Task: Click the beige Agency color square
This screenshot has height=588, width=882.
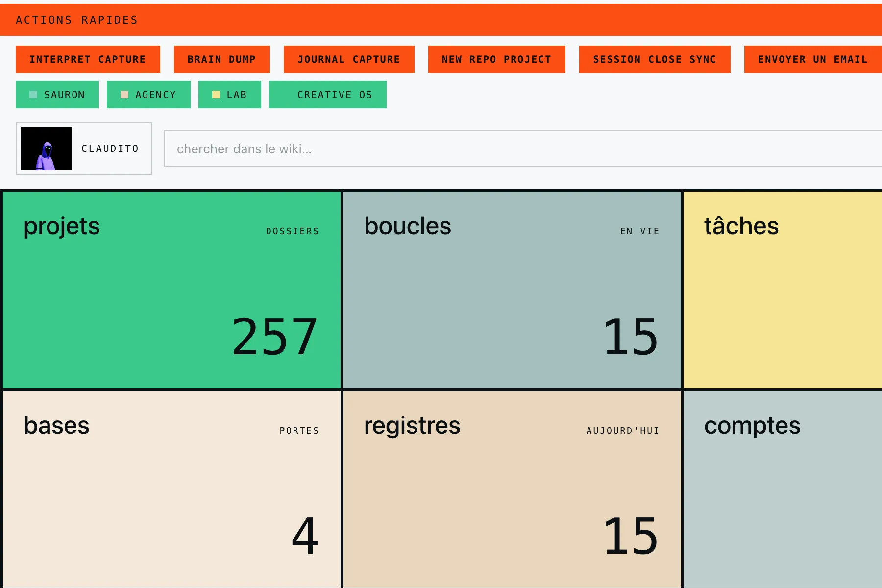Action: pyautogui.click(x=124, y=95)
